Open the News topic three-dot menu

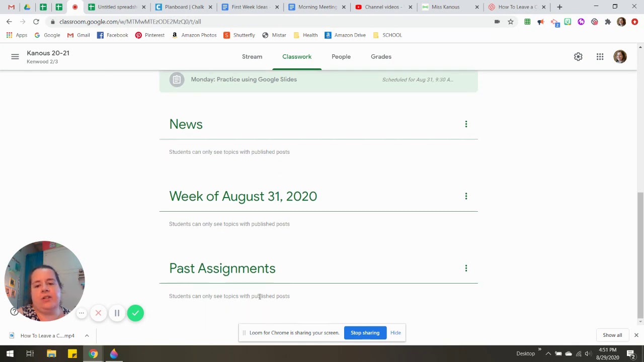click(x=466, y=124)
